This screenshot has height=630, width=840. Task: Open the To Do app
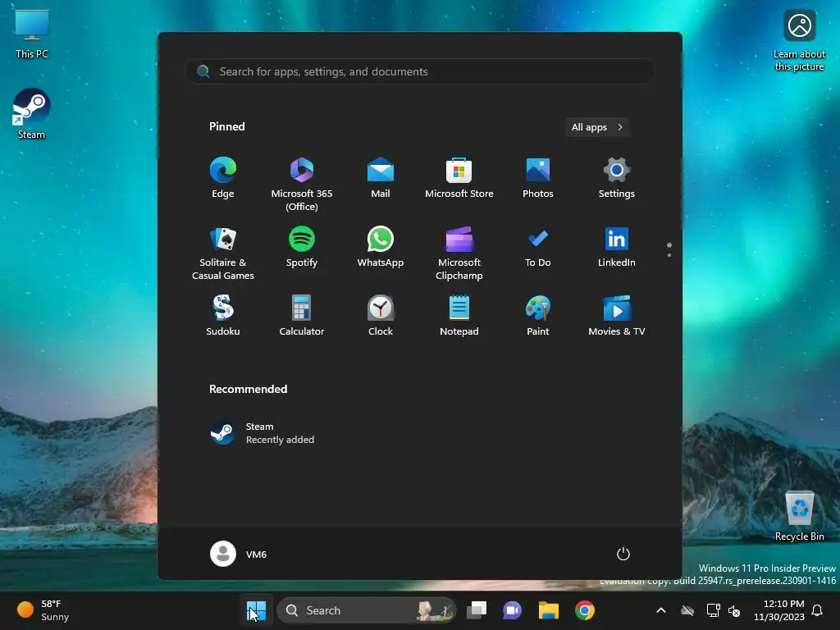pos(538,247)
